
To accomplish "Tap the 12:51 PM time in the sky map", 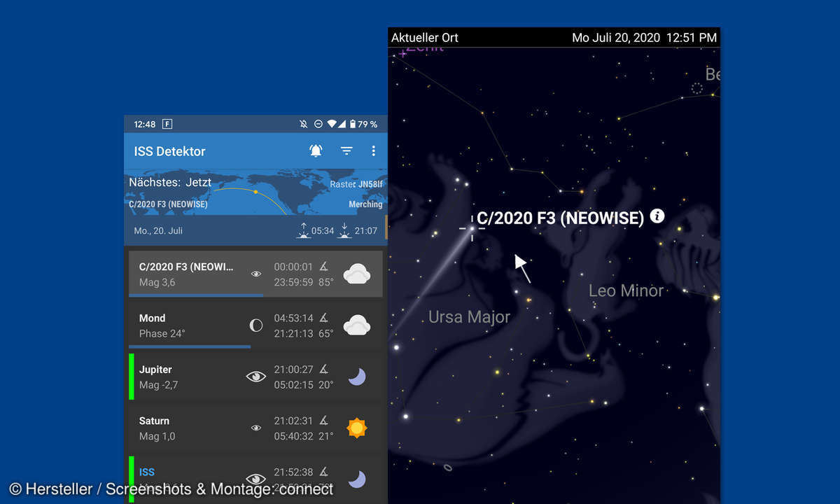I will 692,38.
